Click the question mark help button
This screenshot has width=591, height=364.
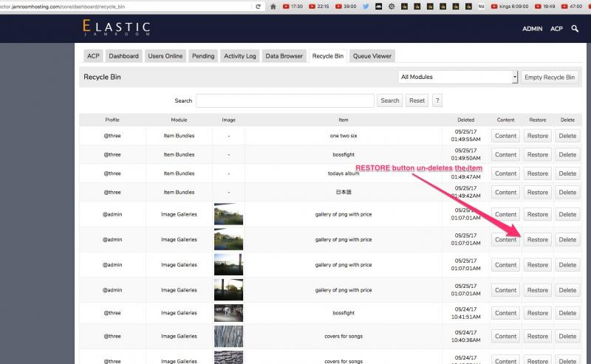pos(437,100)
